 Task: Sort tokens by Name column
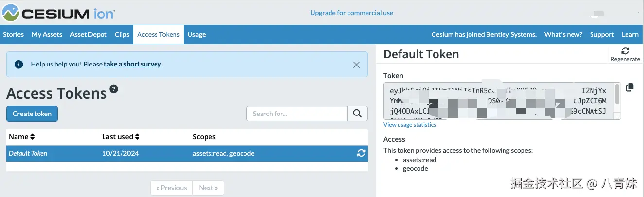[x=22, y=137]
